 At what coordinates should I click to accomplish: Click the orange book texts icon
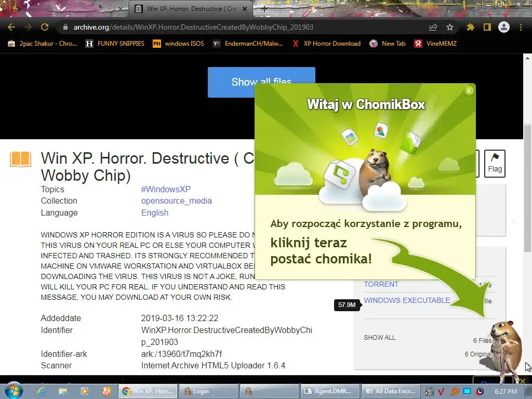20,159
